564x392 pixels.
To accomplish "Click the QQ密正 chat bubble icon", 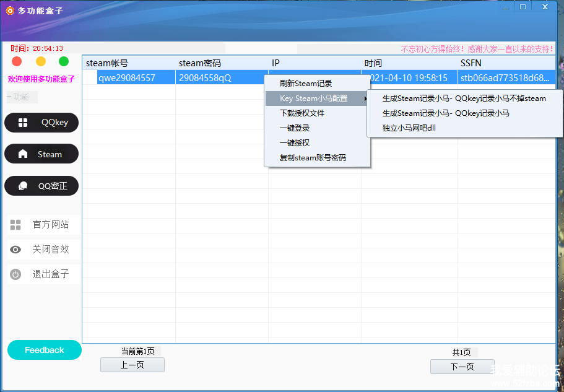I will click(x=23, y=186).
